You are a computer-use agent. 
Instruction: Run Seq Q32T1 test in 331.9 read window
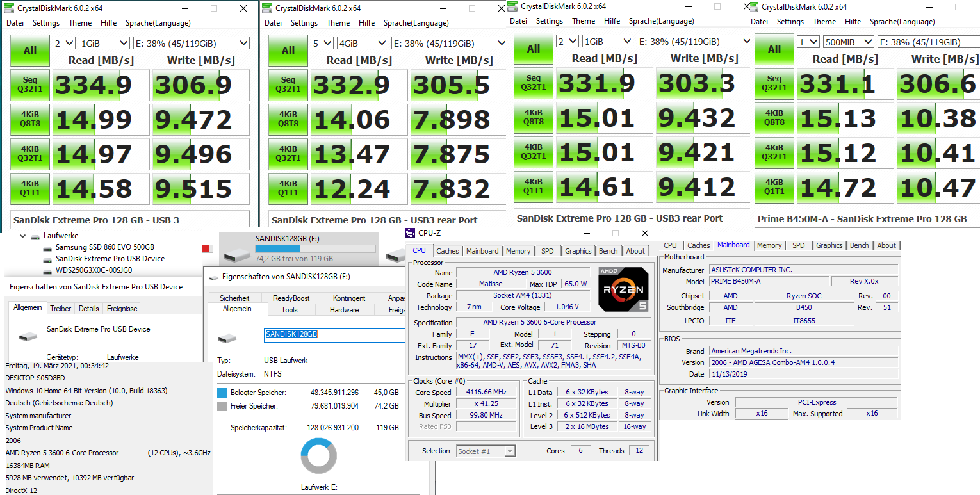[x=534, y=83]
